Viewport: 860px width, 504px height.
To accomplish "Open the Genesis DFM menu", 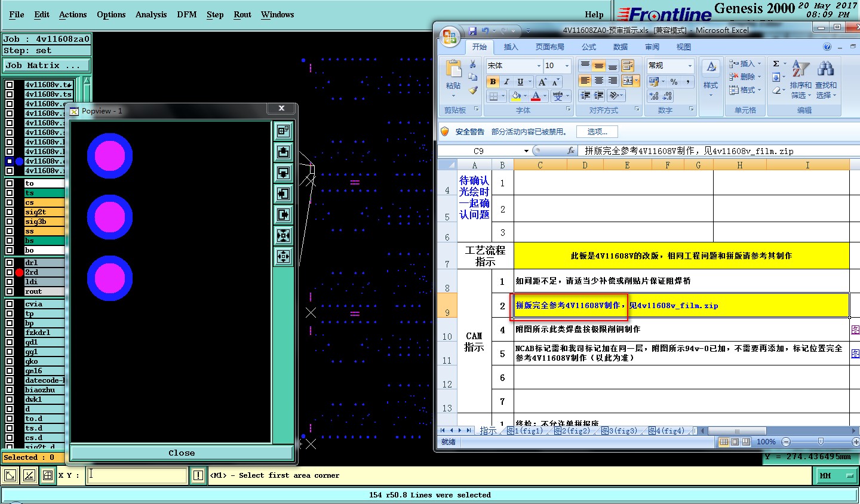I will pyautogui.click(x=187, y=14).
